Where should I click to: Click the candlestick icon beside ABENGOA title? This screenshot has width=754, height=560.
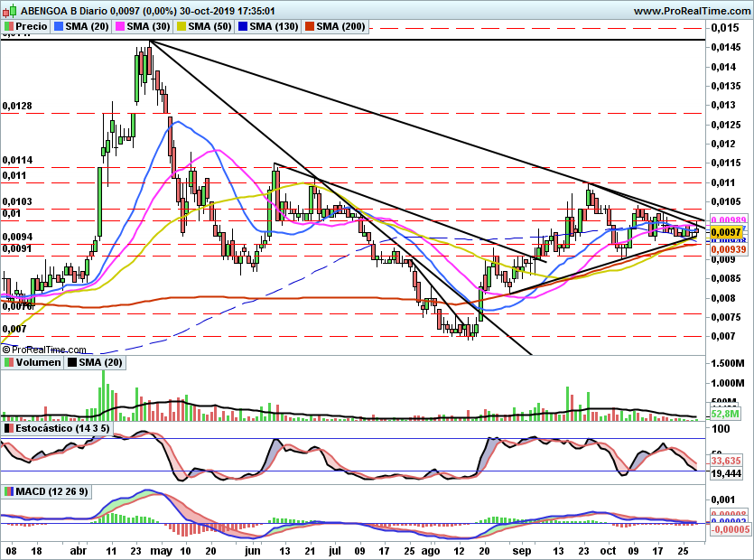tap(10, 10)
